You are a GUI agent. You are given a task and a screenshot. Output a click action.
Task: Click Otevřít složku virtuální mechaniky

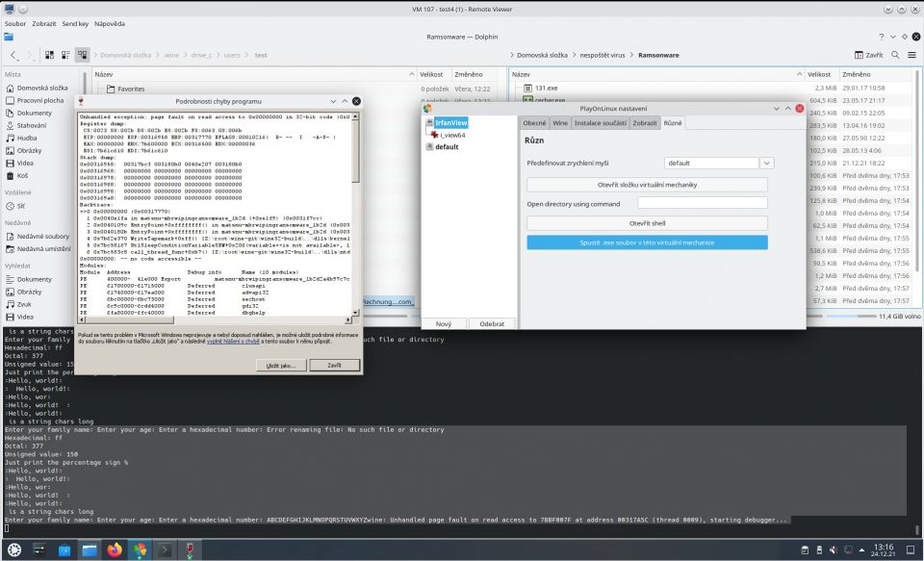pos(647,185)
